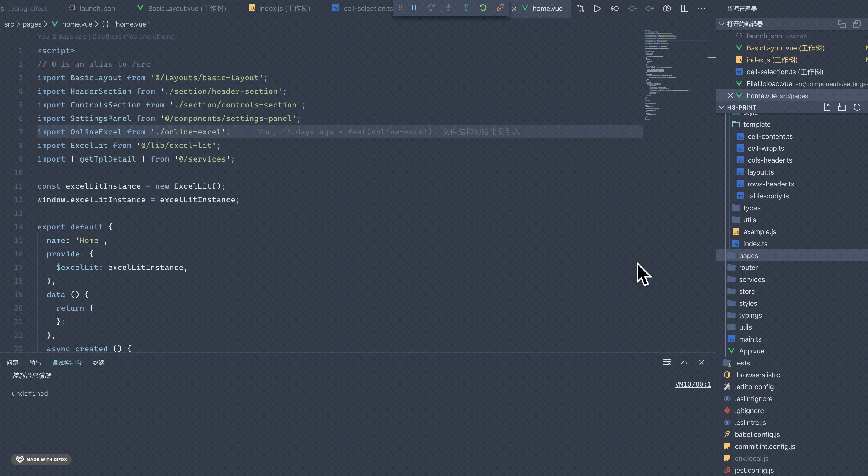
Task: Click the debug Step Out icon
Action: coord(465,8)
